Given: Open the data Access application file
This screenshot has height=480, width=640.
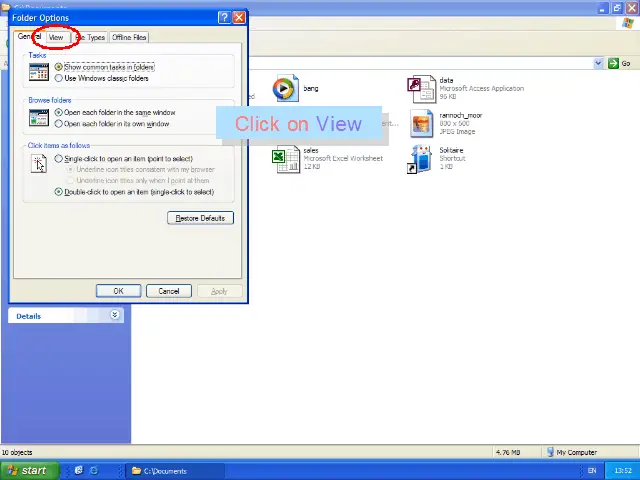Looking at the screenshot, I should tap(421, 89).
